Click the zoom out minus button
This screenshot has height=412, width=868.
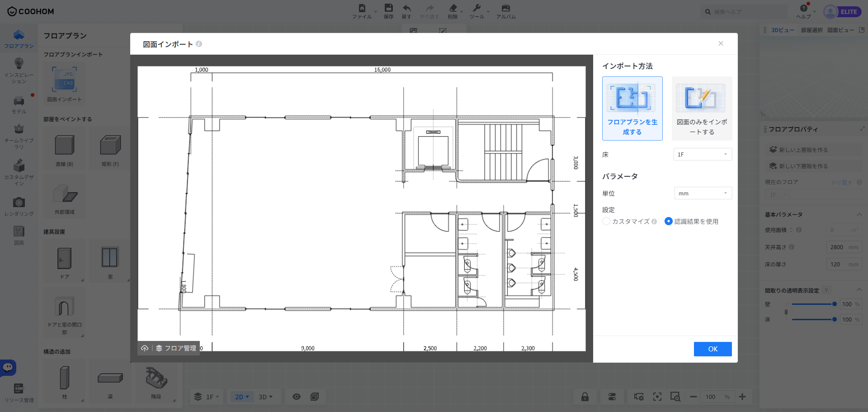(693, 397)
